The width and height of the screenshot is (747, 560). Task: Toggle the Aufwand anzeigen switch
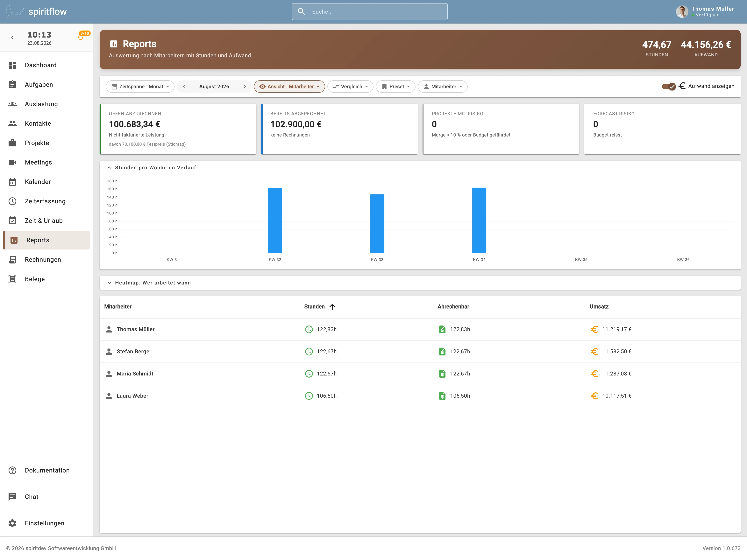click(x=669, y=86)
